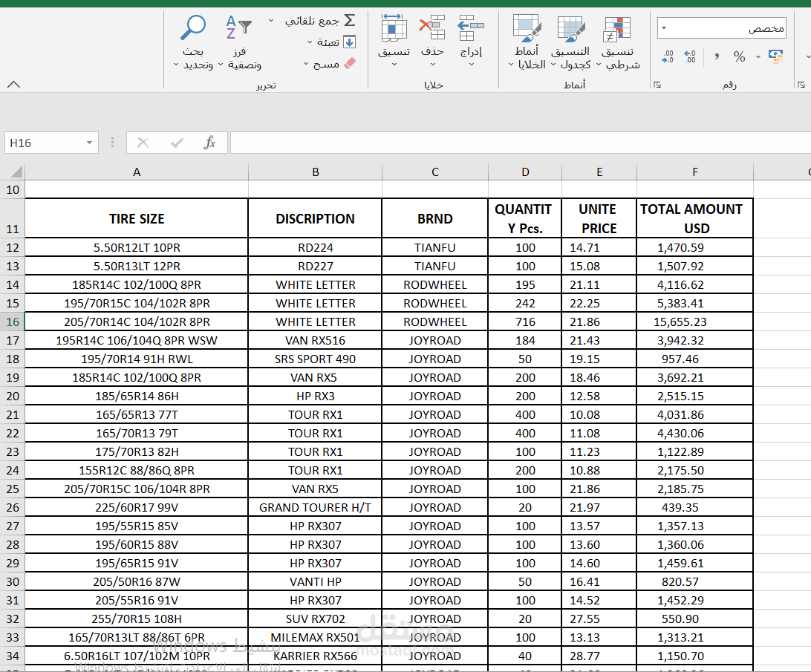Select quantity cell 716
Screen dimensions: 811x672
point(525,322)
